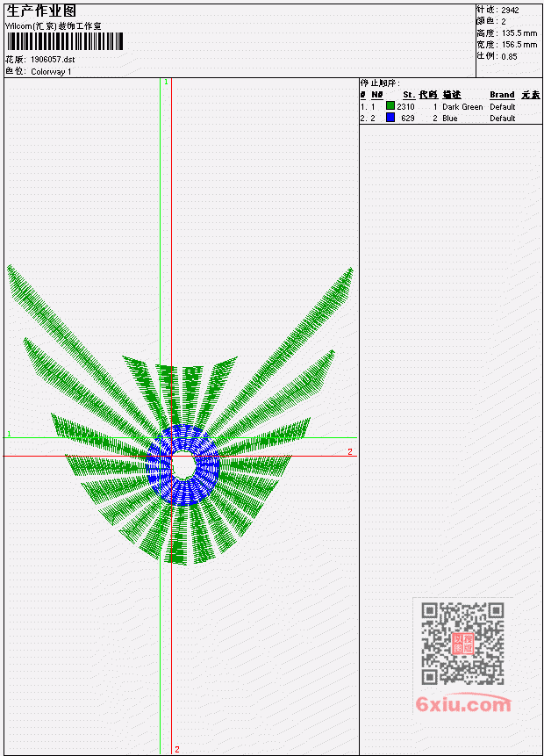
Task: Click the 颜色: 2 line
Action: pyautogui.click(x=491, y=21)
